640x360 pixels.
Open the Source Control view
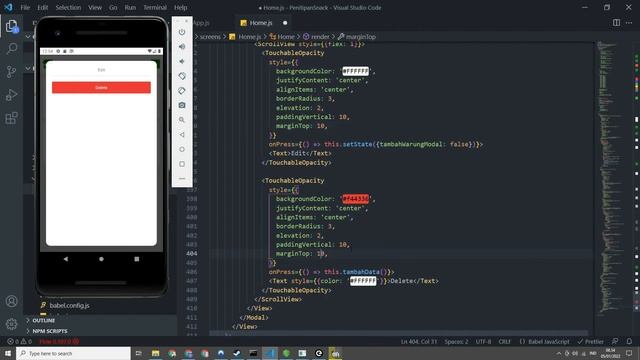(x=12, y=72)
